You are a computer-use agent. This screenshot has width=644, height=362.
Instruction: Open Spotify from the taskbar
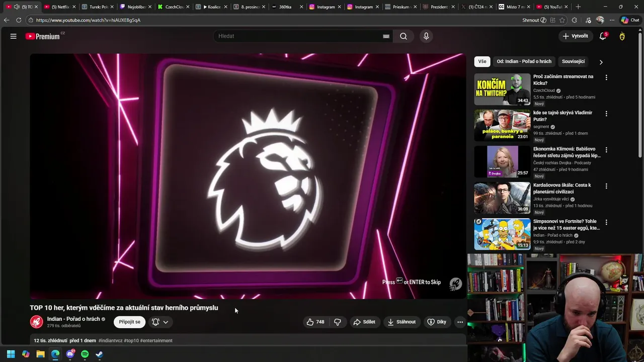[85, 354]
